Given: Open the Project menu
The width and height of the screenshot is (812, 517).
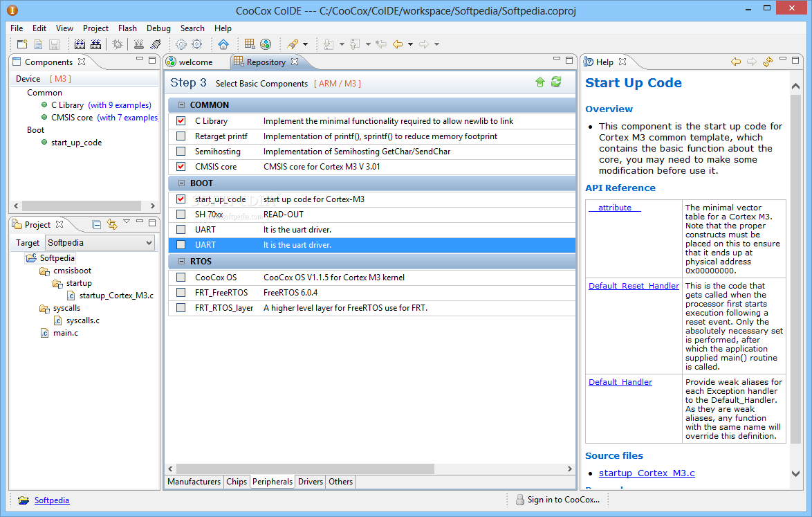Looking at the screenshot, I should pos(96,28).
